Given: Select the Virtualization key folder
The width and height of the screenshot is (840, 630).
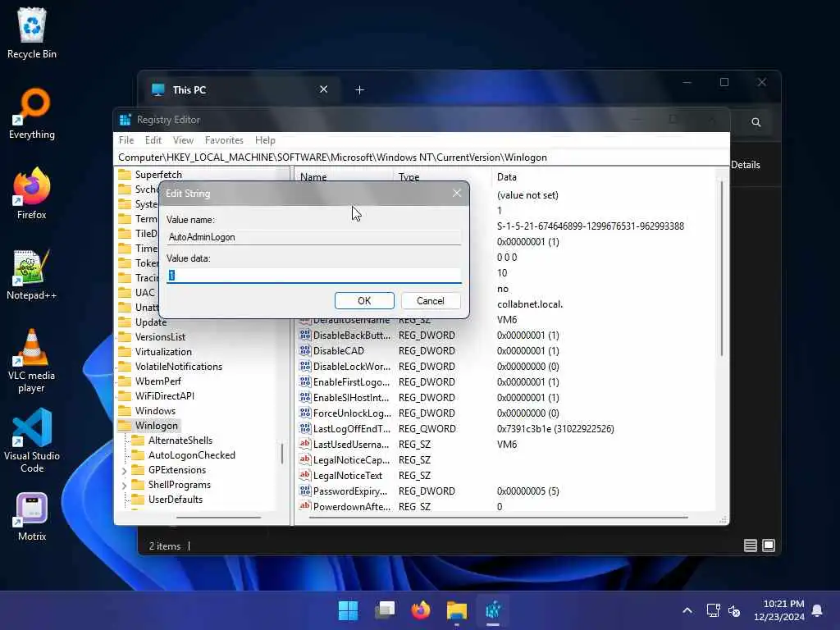Looking at the screenshot, I should tap(163, 352).
